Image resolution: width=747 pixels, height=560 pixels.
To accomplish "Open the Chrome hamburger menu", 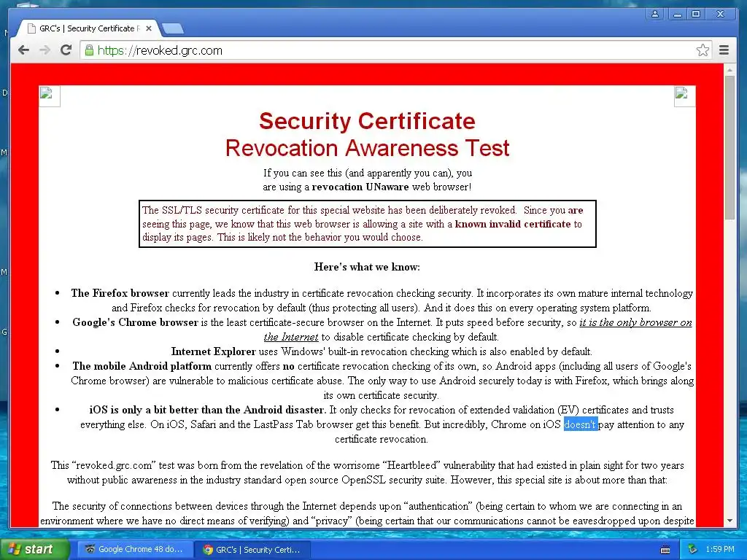I will [x=724, y=50].
